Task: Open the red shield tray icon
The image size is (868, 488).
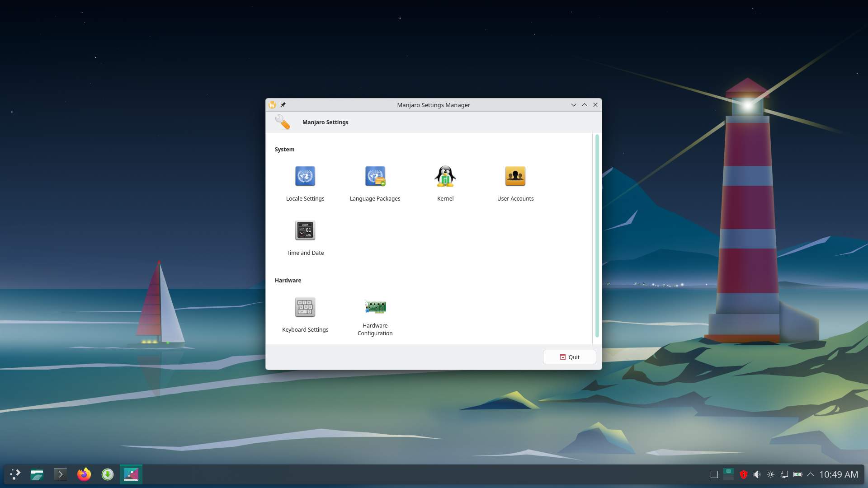Action: tap(743, 474)
